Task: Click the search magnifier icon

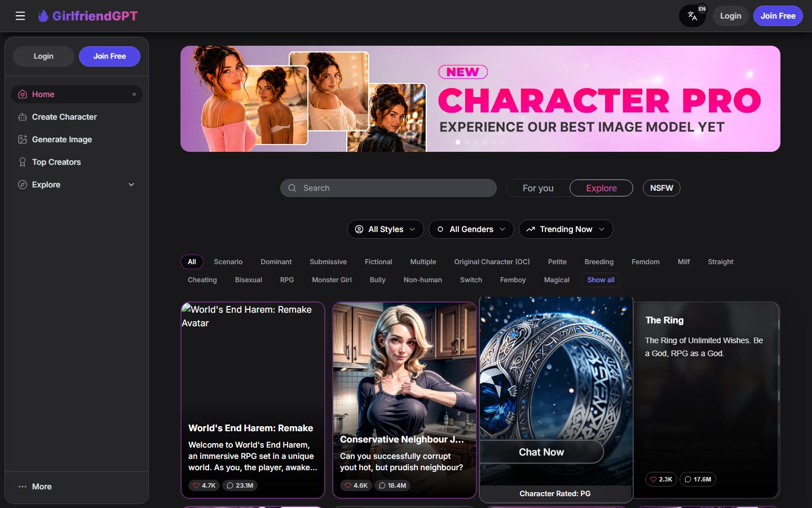Action: tap(292, 188)
